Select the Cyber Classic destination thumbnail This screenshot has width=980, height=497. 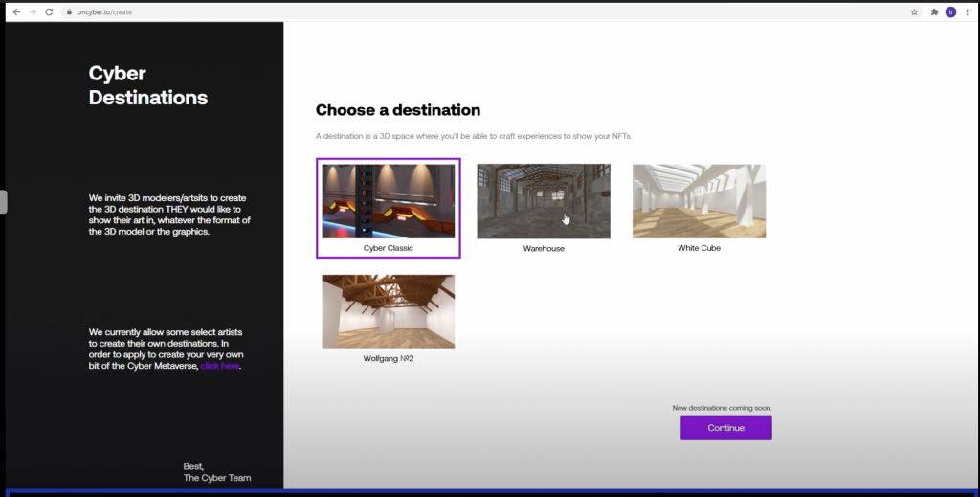click(389, 201)
